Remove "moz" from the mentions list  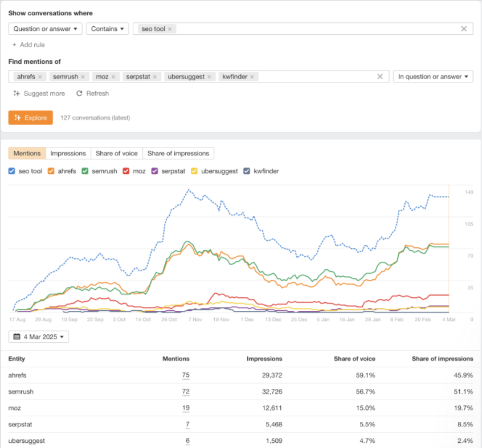point(113,76)
